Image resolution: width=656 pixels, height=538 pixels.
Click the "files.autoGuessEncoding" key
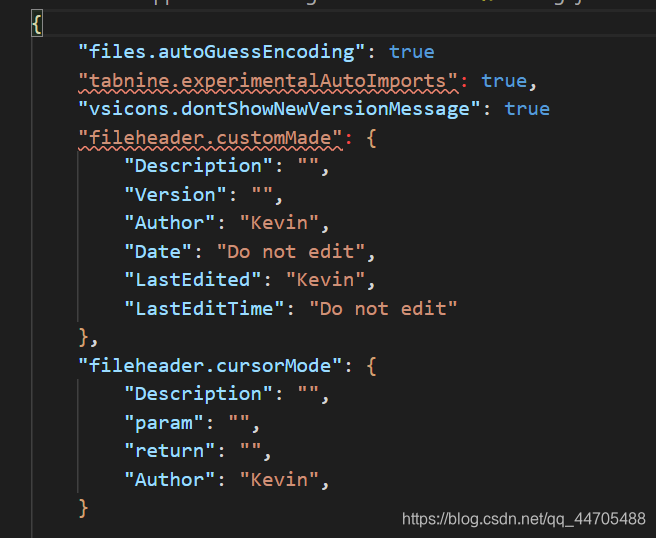point(222,52)
